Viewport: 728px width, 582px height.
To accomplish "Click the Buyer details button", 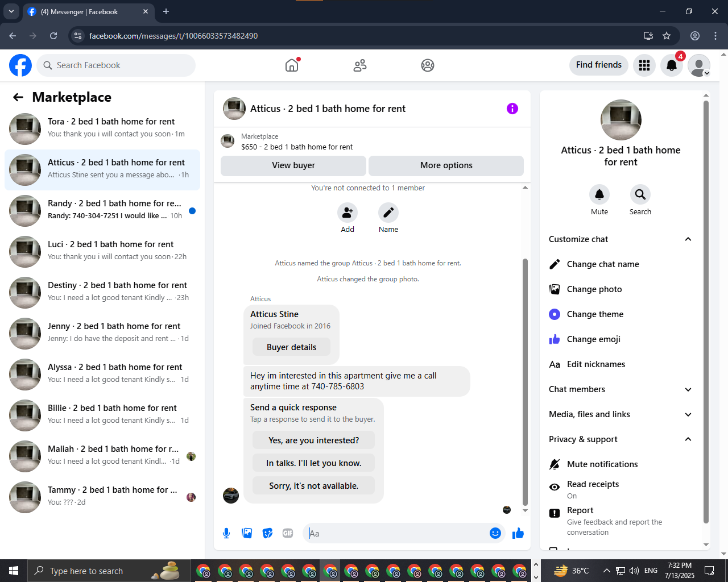I will pos(291,347).
